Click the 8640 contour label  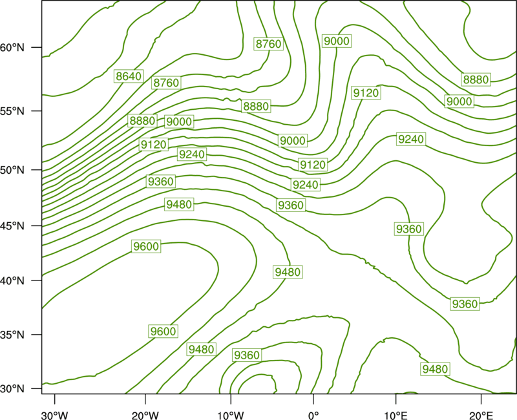point(129,76)
